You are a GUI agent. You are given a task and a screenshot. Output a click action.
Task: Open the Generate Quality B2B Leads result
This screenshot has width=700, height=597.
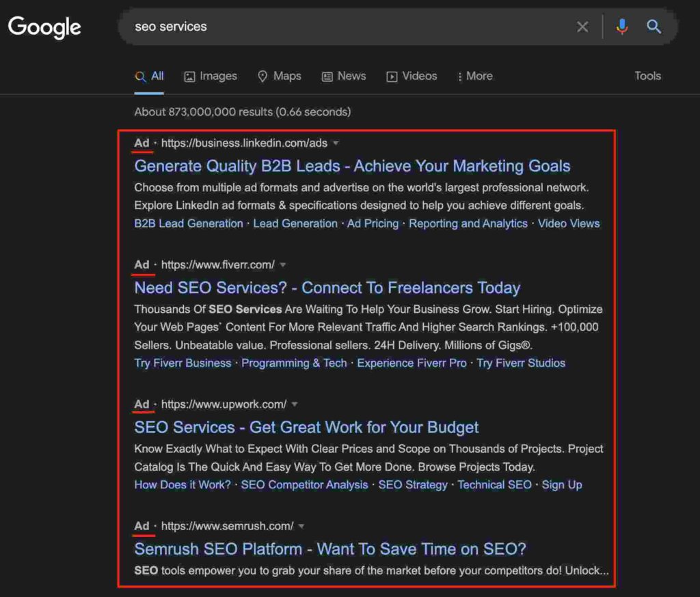352,166
